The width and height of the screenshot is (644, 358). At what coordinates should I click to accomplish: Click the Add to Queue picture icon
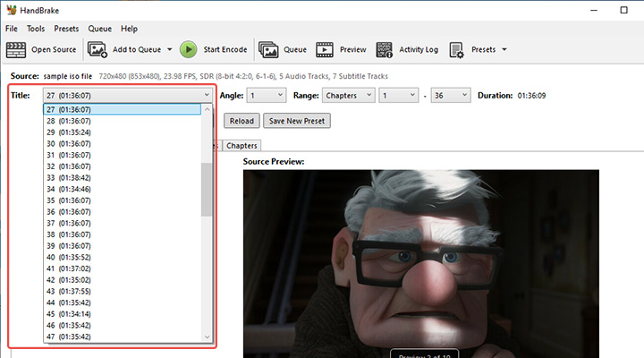click(x=97, y=50)
